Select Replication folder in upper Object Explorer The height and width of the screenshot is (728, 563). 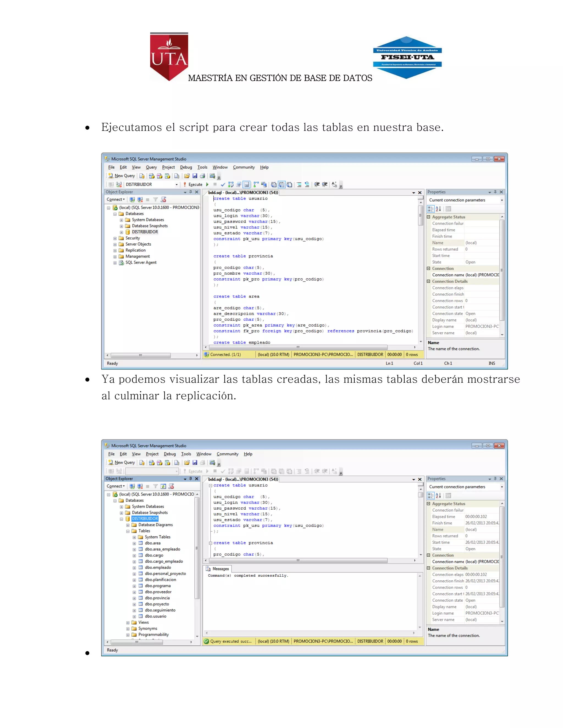click(x=136, y=250)
